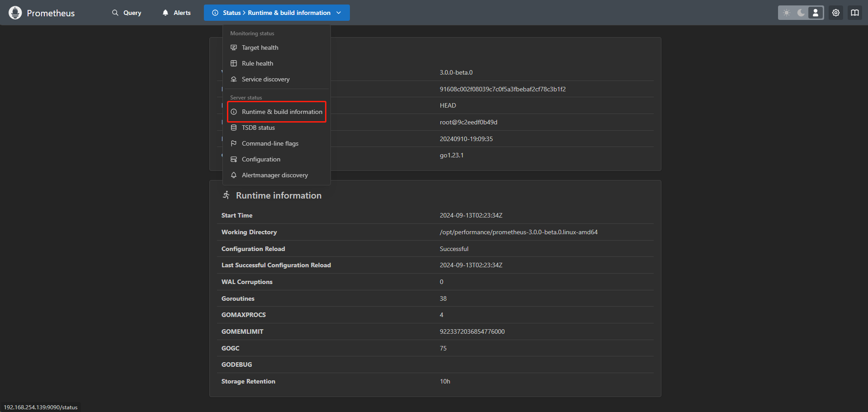868x412 pixels.
Task: Click the Start Time label
Action: [x=237, y=215]
